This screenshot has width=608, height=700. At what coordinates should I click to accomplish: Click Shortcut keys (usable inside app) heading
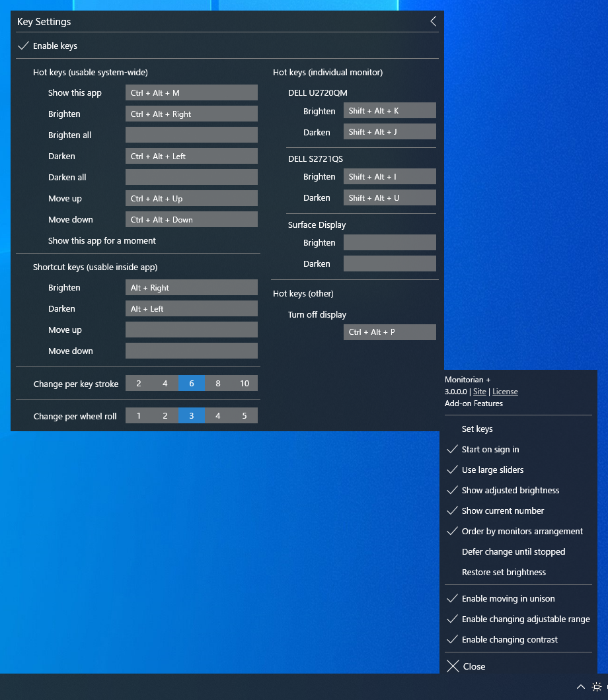pos(95,267)
